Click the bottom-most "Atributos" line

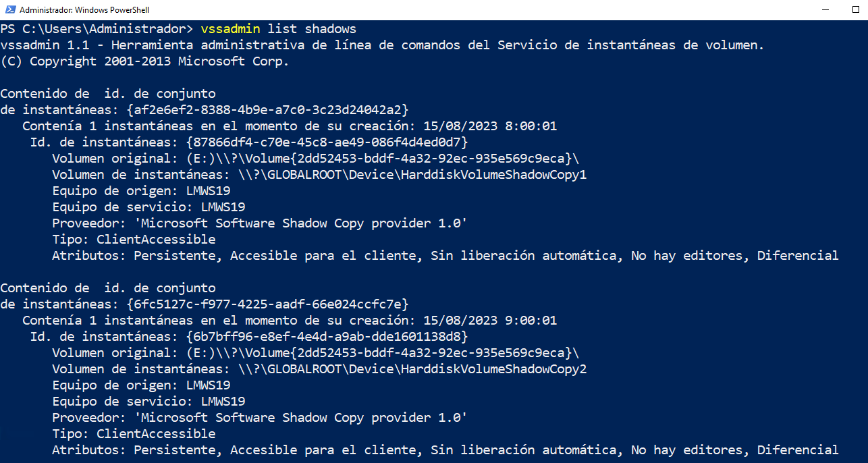445,450
